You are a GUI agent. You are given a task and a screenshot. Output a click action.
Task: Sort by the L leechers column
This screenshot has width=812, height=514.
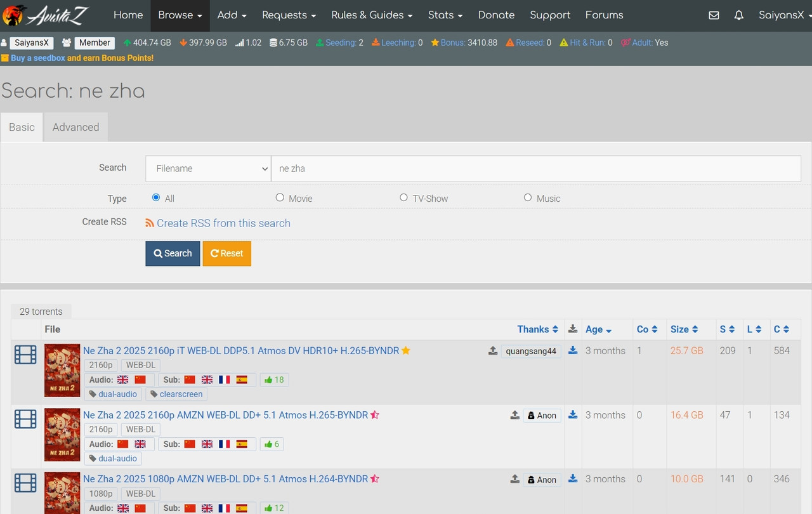point(754,329)
